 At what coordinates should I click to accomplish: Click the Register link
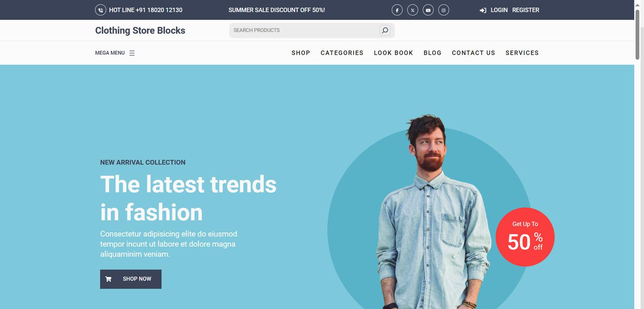tap(525, 10)
